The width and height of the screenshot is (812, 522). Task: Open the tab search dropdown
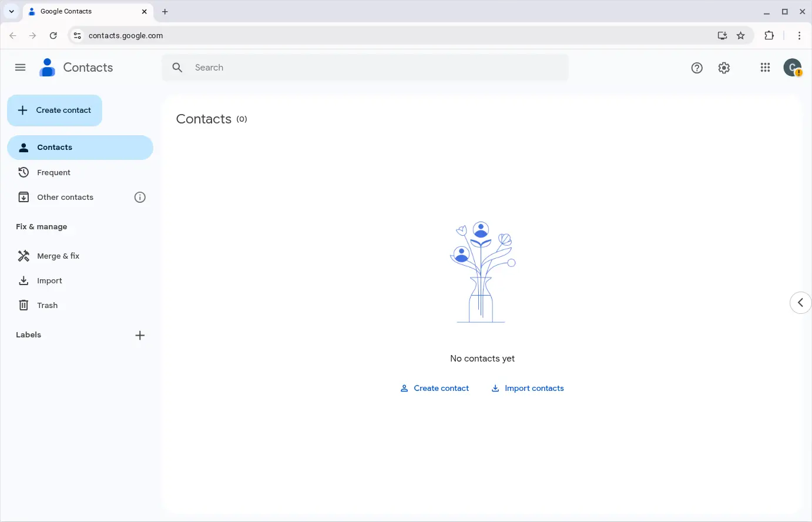11,11
